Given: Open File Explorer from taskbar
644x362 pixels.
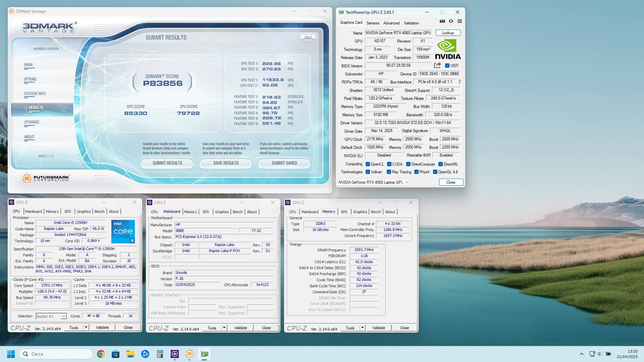Looking at the screenshot, I should [130, 354].
